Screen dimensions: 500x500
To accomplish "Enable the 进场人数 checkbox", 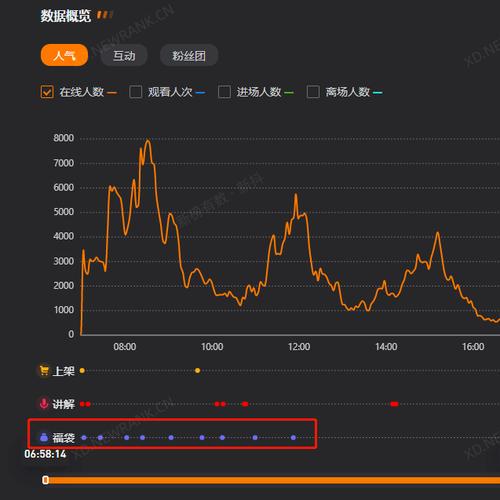I will [x=224, y=92].
